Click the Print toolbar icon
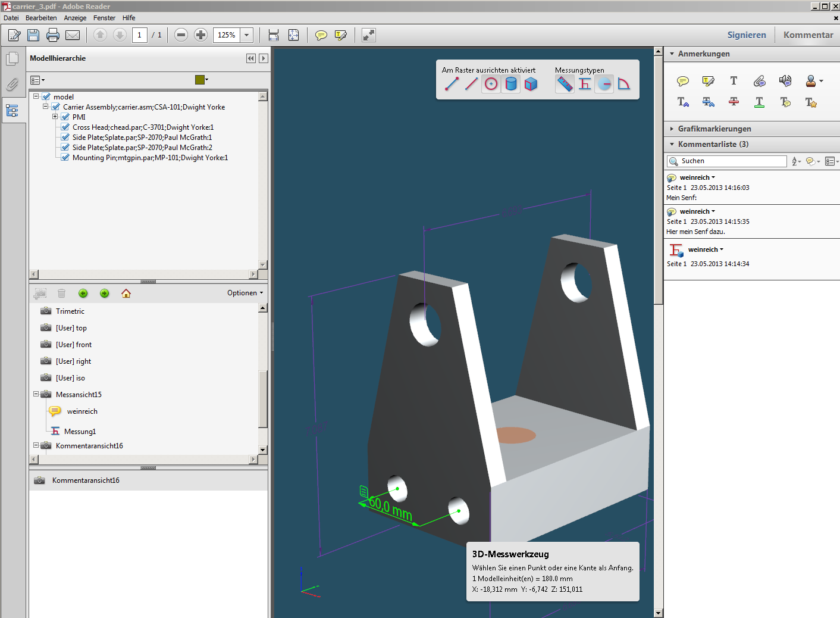The height and width of the screenshot is (618, 840). click(x=53, y=35)
